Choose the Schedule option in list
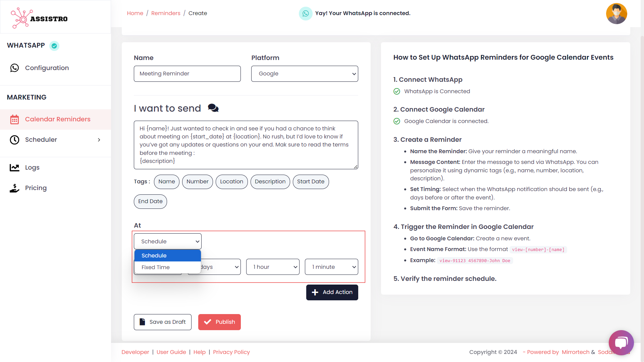644x362 pixels. 154,255
